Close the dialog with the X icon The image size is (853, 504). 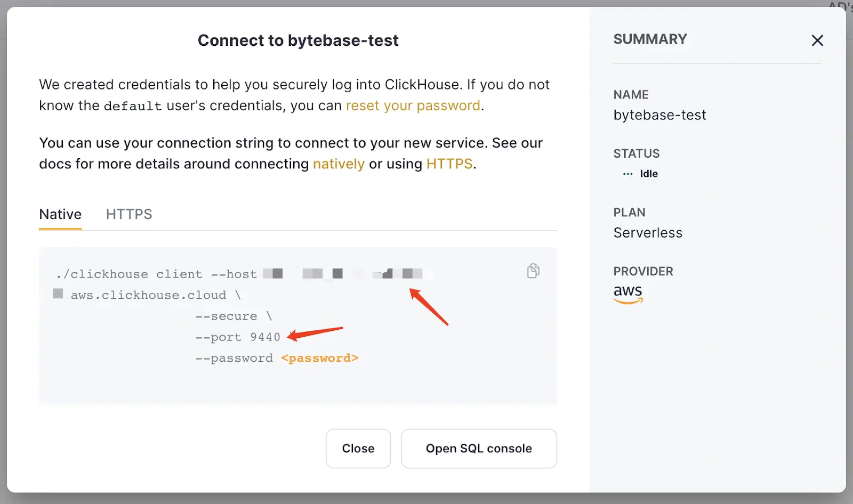point(817,40)
